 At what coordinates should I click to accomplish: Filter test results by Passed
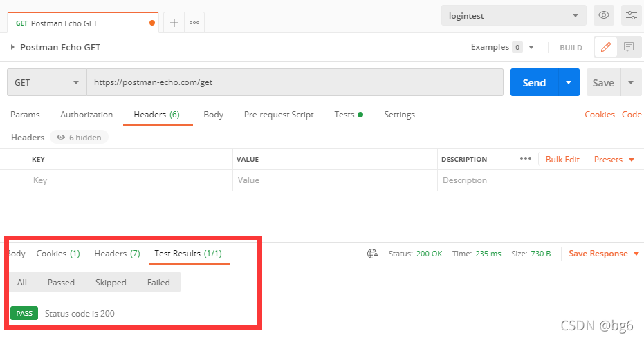pos(61,282)
